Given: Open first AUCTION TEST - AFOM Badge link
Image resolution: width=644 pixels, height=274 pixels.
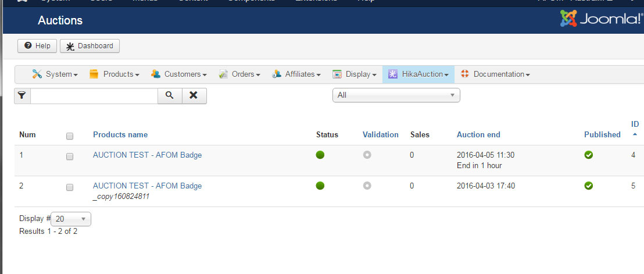Looking at the screenshot, I should tap(148, 155).
